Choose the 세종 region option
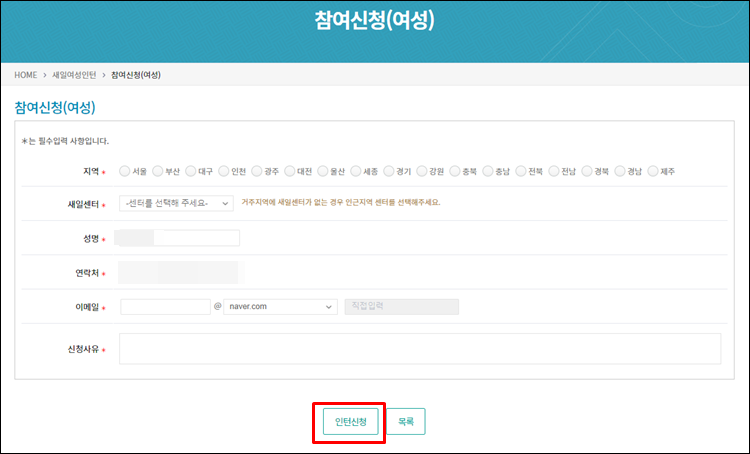This screenshot has width=750, height=454. click(357, 171)
